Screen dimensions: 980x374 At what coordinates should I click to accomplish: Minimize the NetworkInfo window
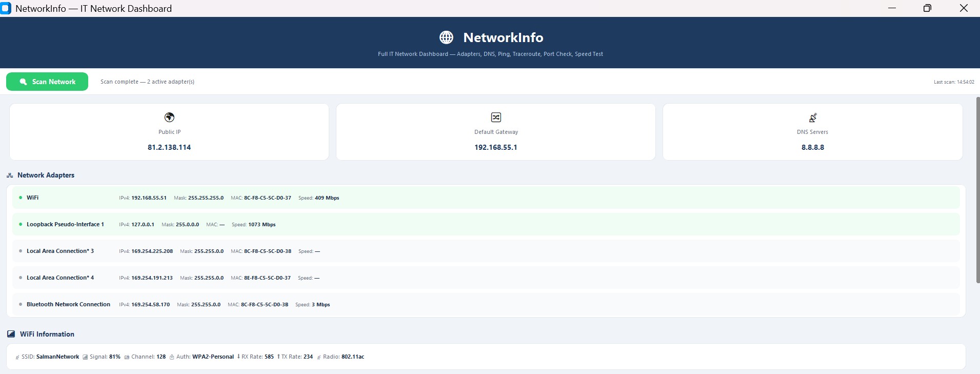tap(892, 8)
